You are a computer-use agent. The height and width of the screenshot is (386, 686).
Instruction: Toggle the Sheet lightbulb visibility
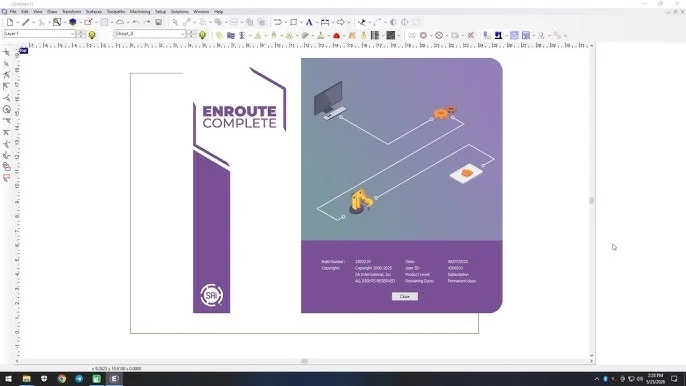click(x=203, y=35)
